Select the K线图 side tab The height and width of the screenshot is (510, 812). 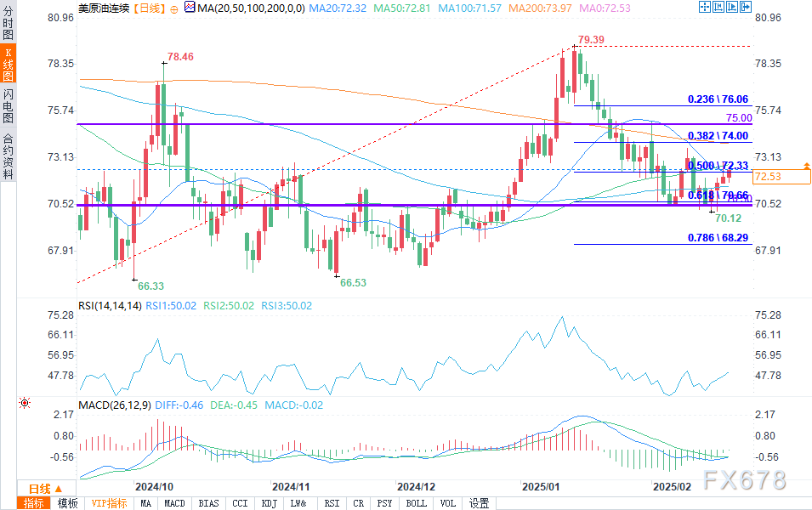point(8,64)
